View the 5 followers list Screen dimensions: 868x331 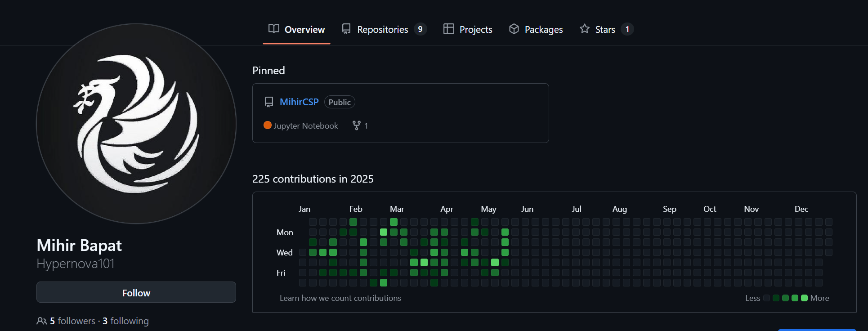[72, 321]
